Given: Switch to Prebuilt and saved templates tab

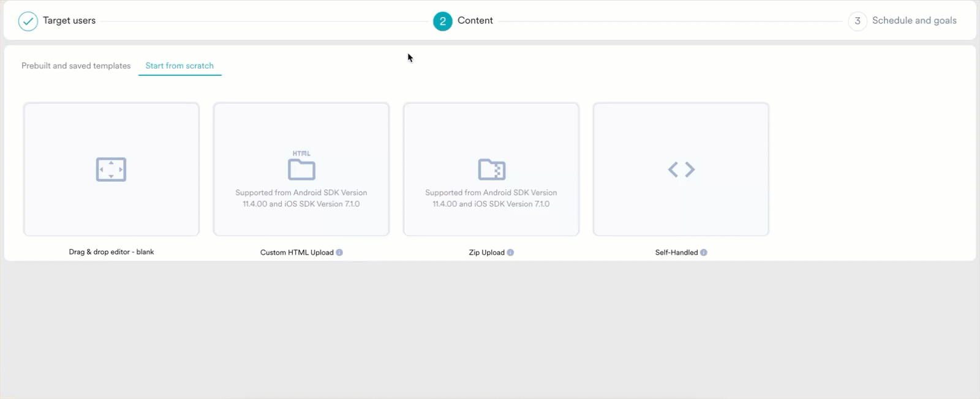Looking at the screenshot, I should pos(76,66).
